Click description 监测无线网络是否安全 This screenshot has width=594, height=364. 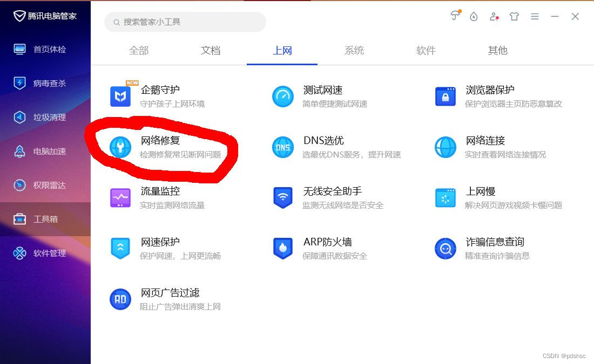(343, 205)
